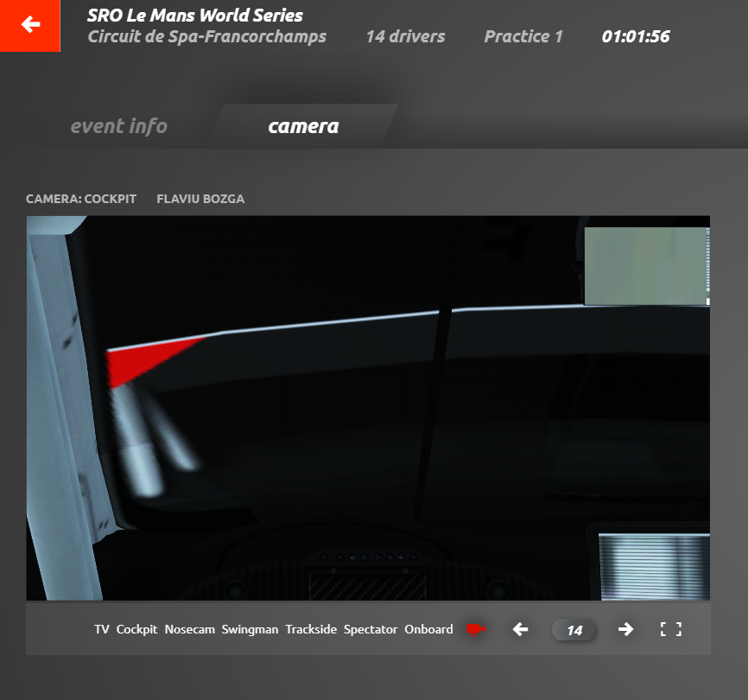The image size is (748, 700).
Task: Advance to next driver with right arrow
Action: coord(625,629)
